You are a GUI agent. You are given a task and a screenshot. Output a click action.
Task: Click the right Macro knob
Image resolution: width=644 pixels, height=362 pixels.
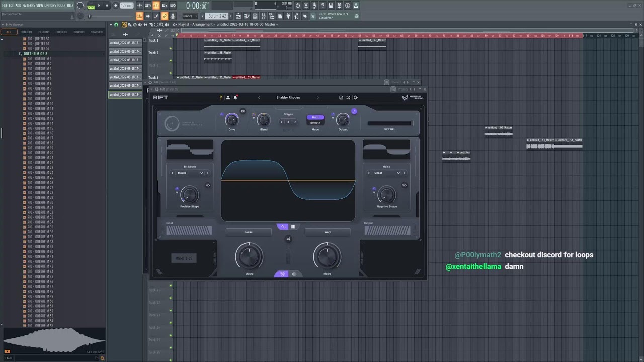[x=327, y=256]
